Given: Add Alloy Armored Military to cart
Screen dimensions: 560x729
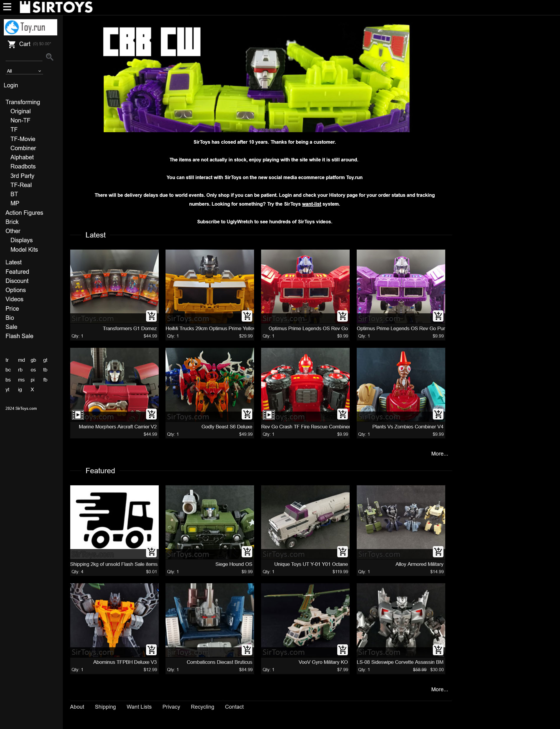Looking at the screenshot, I should point(438,552).
